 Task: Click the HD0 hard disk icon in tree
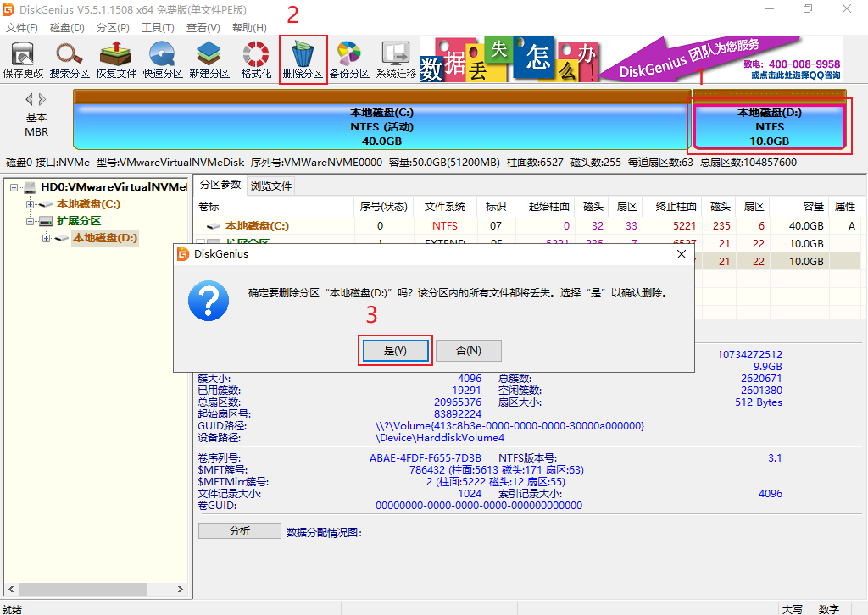31,187
